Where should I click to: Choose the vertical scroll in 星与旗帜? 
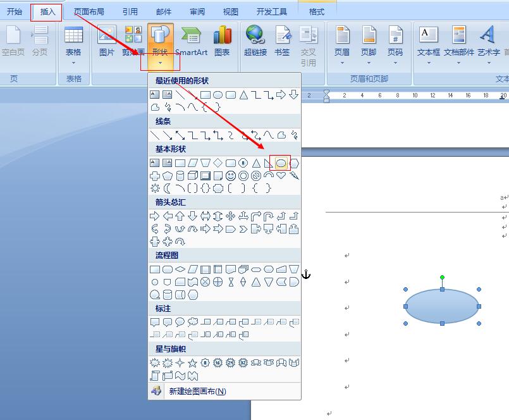[x=155, y=376]
